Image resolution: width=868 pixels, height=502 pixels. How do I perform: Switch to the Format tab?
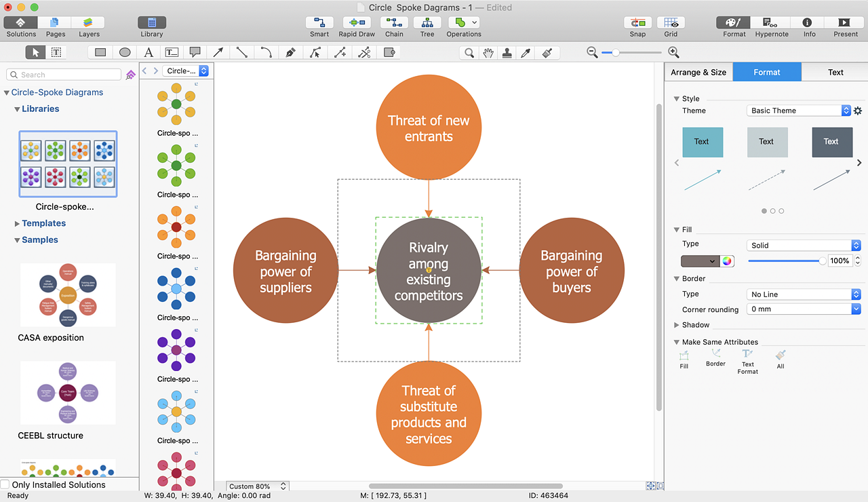(x=767, y=72)
